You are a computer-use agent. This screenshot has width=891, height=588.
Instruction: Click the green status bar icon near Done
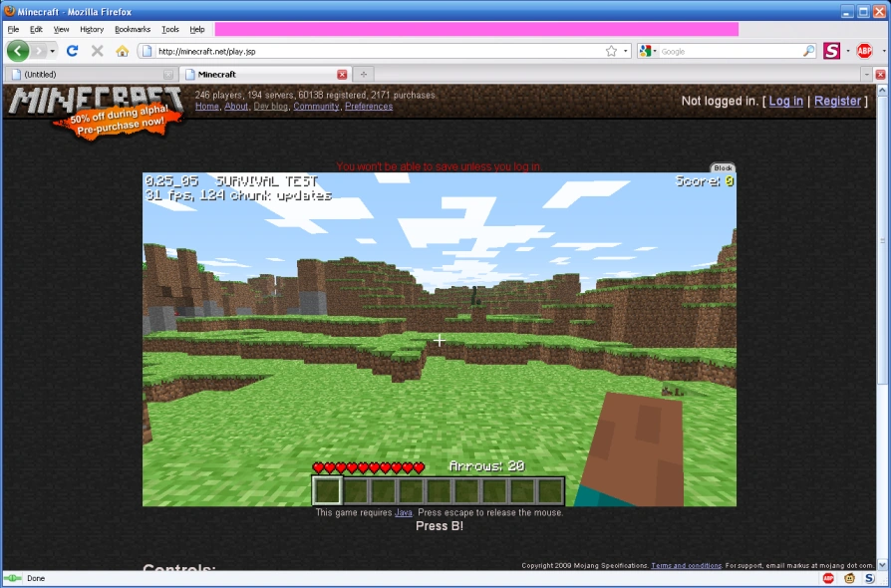[x=13, y=578]
